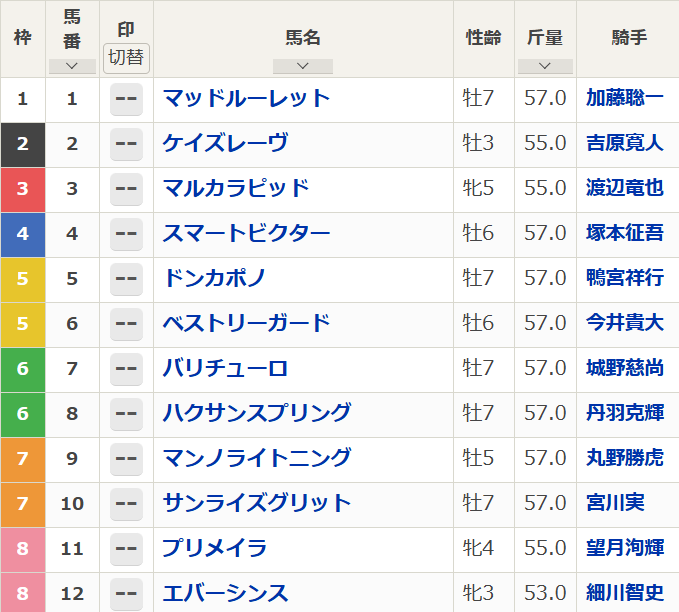The image size is (679, 612).
Task: Open jockey profile for 加藤聡一
Action: 625,99
